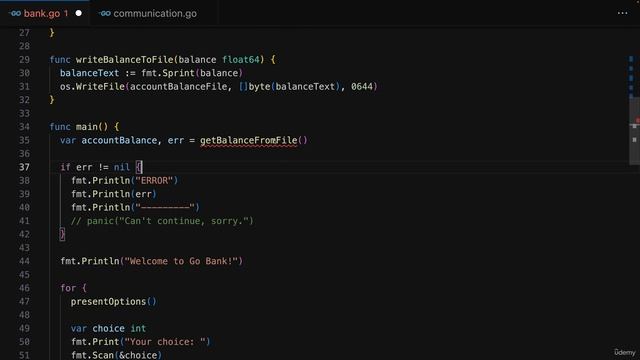Click the choice variable declaration on line 49
The height and width of the screenshot is (360, 640).
coord(108,329)
